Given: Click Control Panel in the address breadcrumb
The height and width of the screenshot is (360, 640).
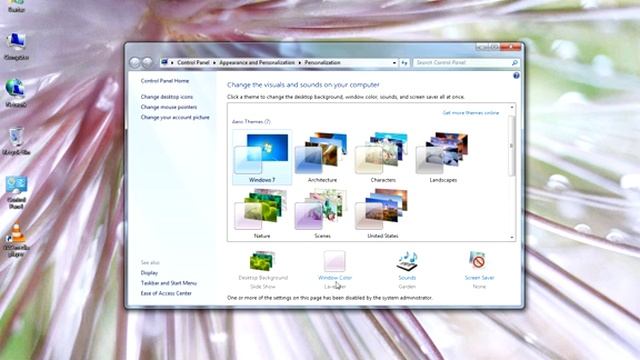Looking at the screenshot, I should tap(193, 62).
